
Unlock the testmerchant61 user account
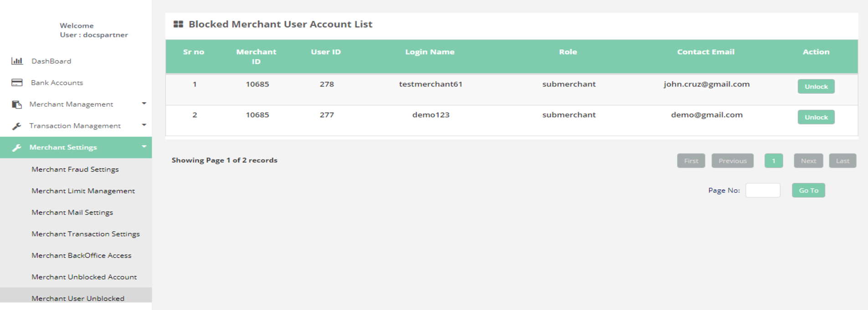816,87
